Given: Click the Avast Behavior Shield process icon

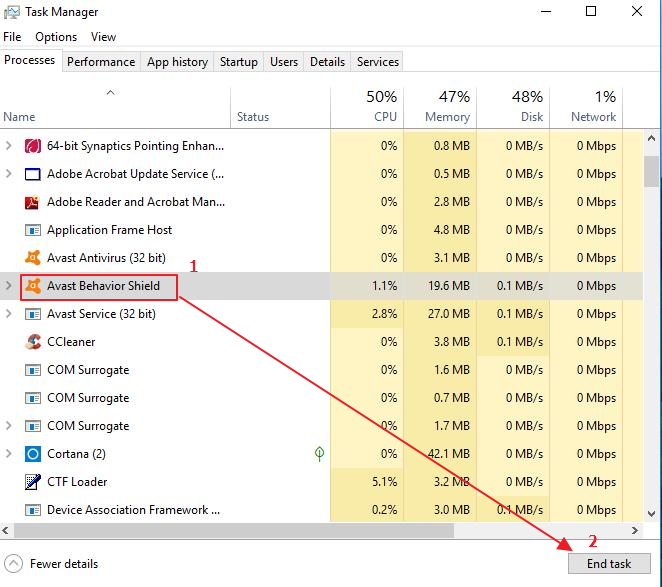Looking at the screenshot, I should tap(32, 286).
